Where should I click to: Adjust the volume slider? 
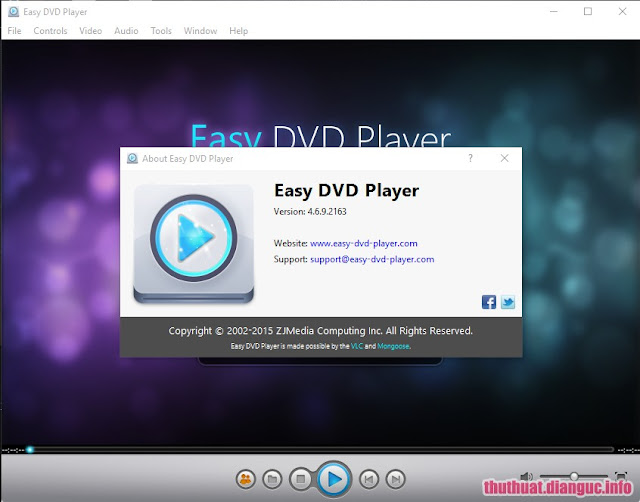(574, 476)
